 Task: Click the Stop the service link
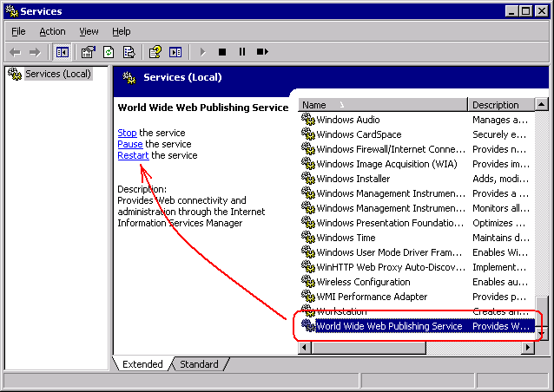coord(127,133)
